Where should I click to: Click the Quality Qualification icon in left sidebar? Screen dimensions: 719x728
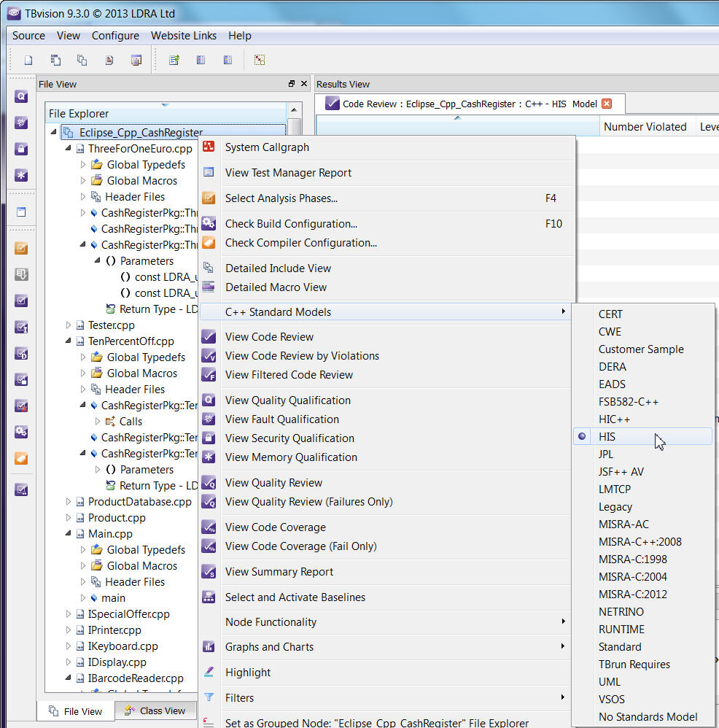[x=21, y=96]
